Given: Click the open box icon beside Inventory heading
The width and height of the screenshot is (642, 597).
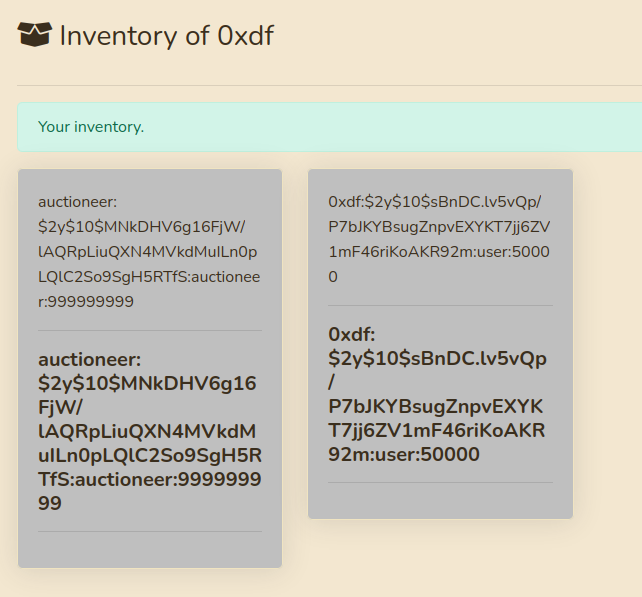Looking at the screenshot, I should pos(34,35).
